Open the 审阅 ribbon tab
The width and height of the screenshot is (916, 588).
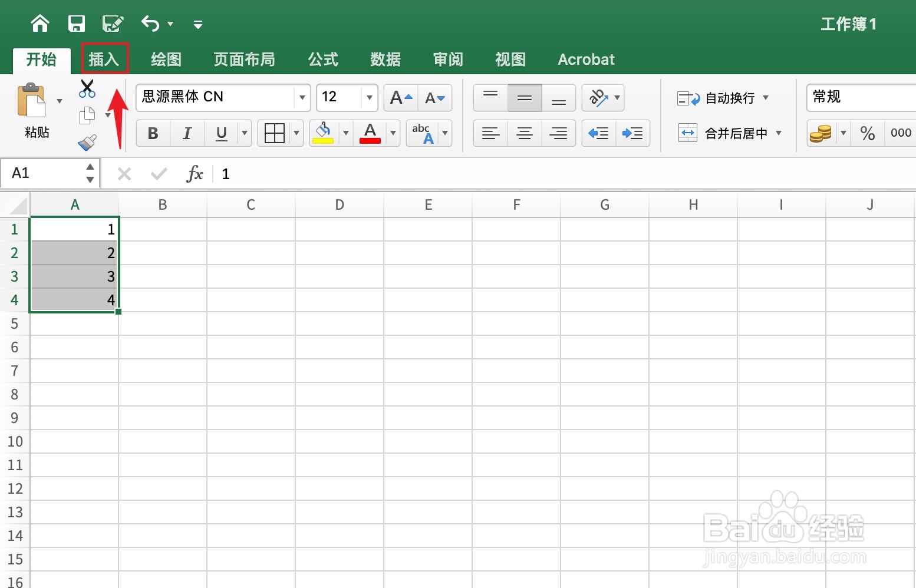(x=448, y=60)
